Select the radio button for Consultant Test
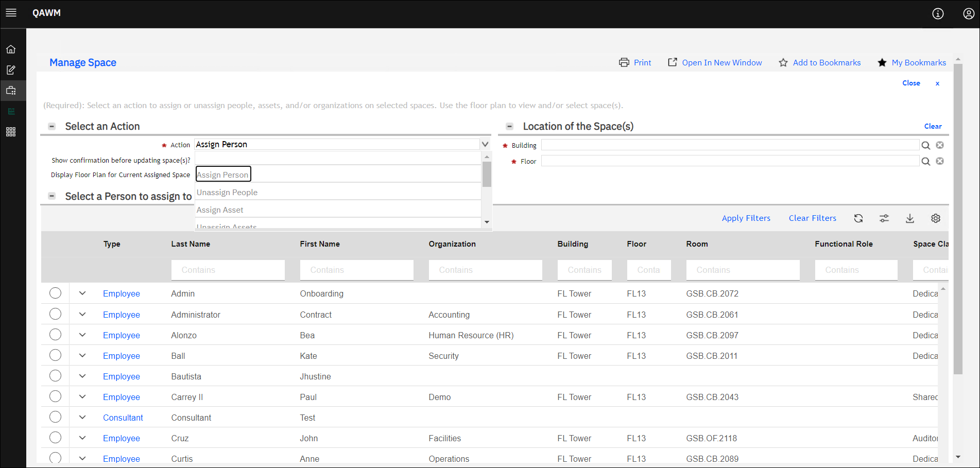This screenshot has width=980, height=468. coord(55,417)
